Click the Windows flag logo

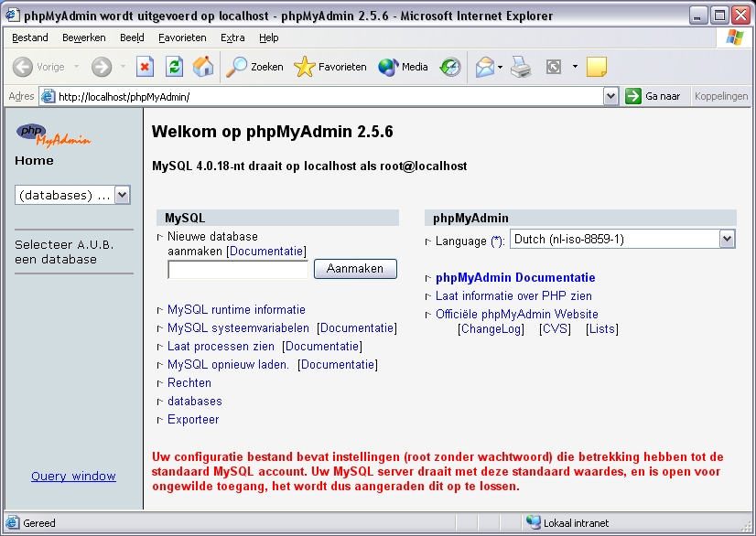point(734,38)
